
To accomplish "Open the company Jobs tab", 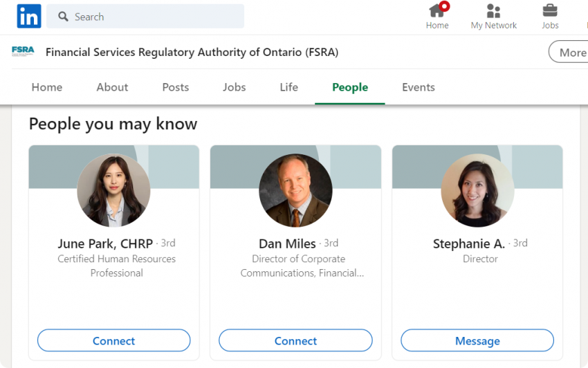I will click(x=234, y=87).
